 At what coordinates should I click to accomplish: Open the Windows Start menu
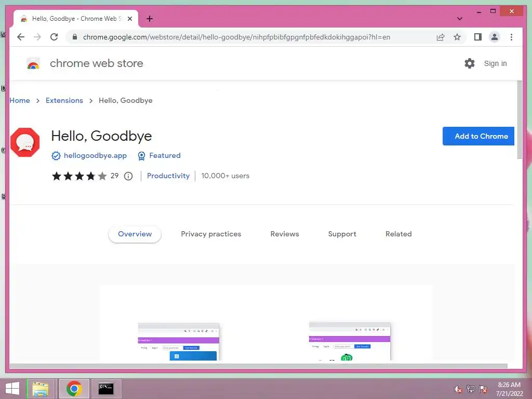point(12,389)
